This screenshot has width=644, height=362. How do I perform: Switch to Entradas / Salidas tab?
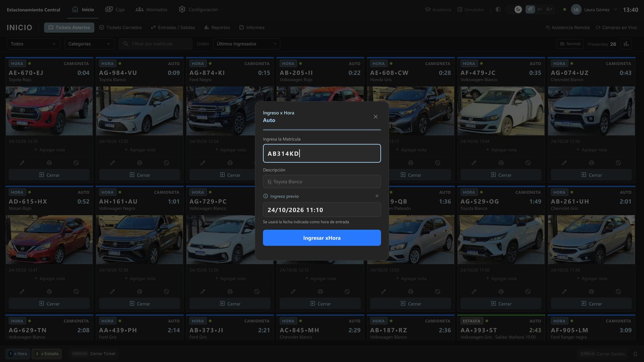(x=173, y=27)
